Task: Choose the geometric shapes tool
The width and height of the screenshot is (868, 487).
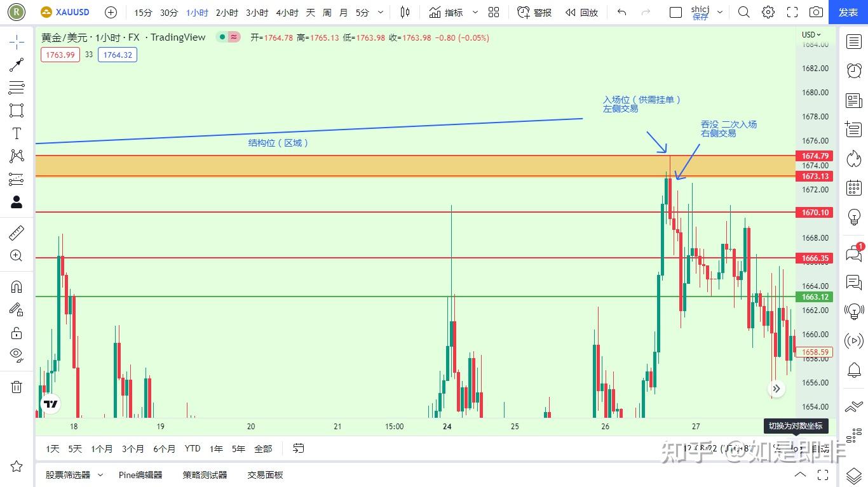Action: 17,110
